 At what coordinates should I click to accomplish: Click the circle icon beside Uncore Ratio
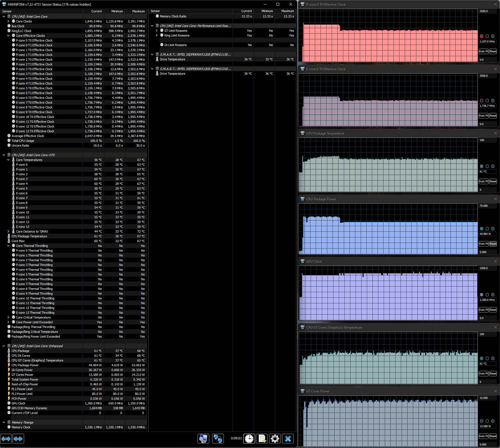pyautogui.click(x=9, y=145)
